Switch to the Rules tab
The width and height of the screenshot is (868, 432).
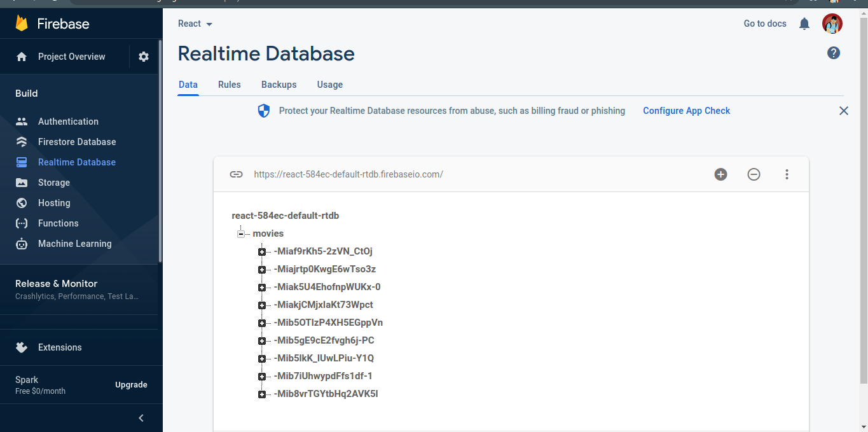229,84
